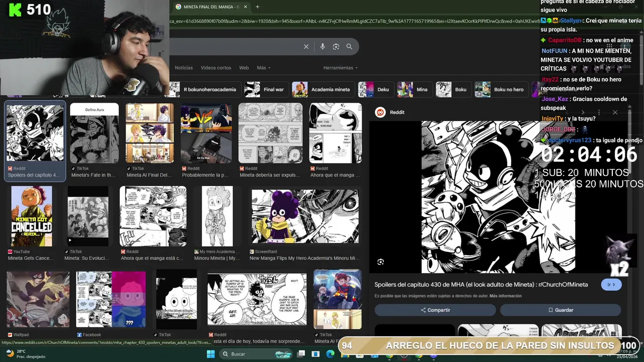The image size is (644, 362).
Task: Select the Boku no hero filter chip
Action: pyautogui.click(x=502, y=89)
